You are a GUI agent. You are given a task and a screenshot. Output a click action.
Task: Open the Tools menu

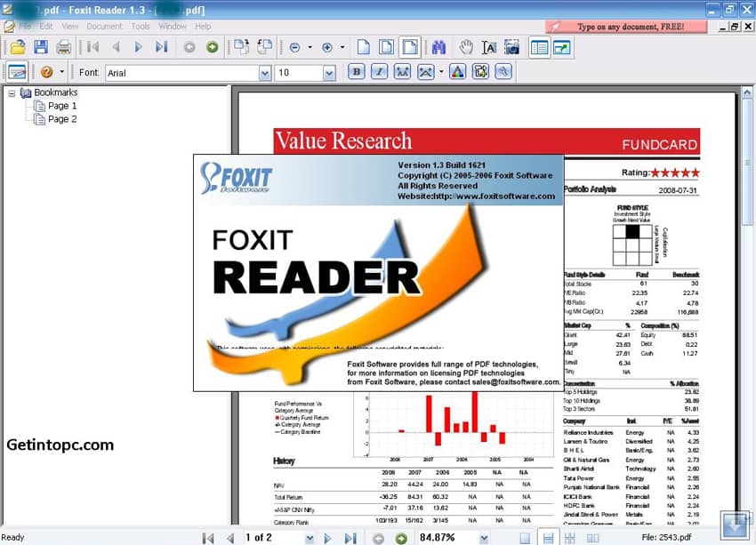(141, 26)
